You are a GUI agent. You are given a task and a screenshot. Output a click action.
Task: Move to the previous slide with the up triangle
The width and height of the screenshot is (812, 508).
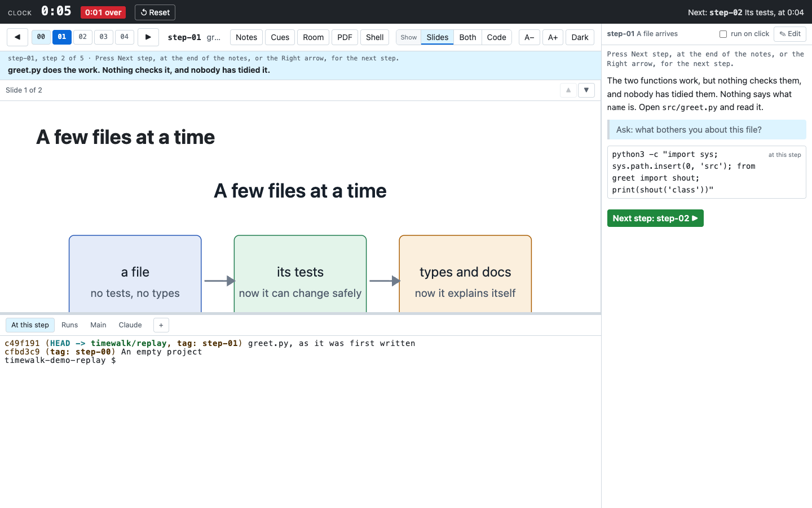tap(568, 90)
